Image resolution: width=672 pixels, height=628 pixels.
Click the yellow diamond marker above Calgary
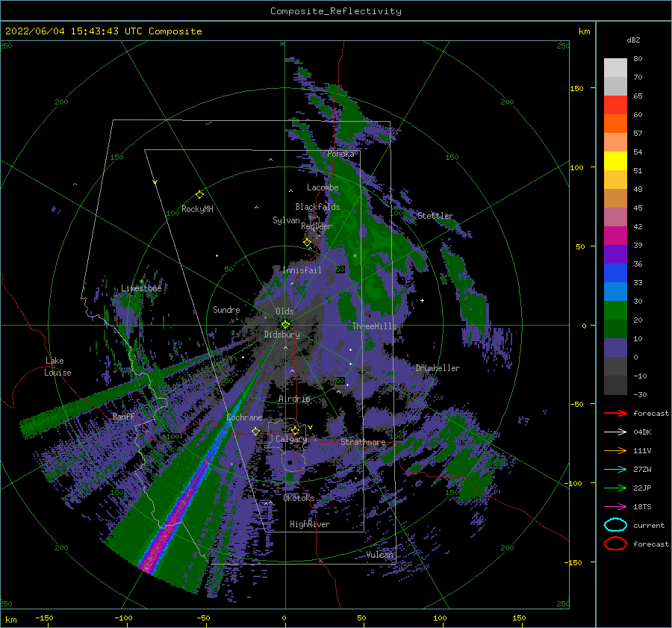point(295,430)
